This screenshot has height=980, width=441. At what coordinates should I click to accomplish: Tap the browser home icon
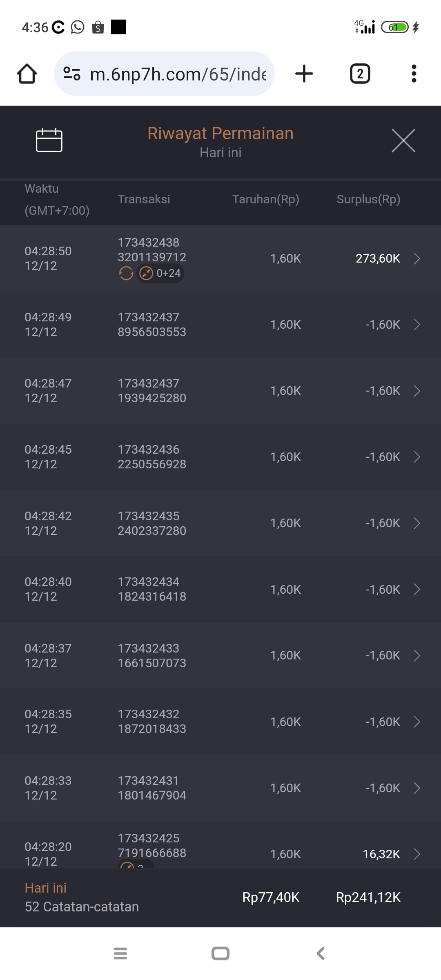[x=27, y=74]
